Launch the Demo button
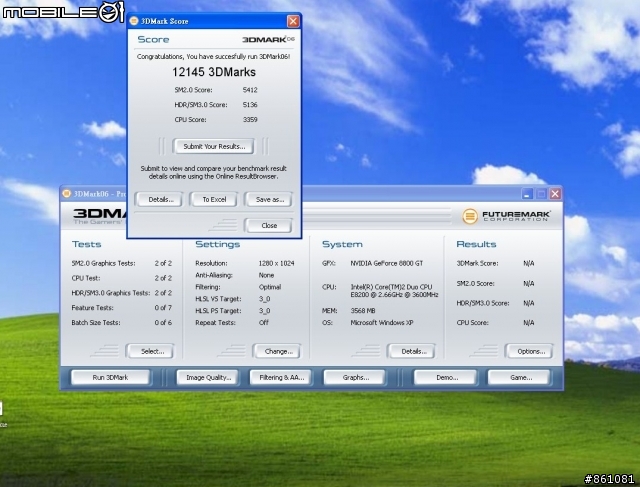Screen dimensions: 640x487 pyautogui.click(x=446, y=378)
